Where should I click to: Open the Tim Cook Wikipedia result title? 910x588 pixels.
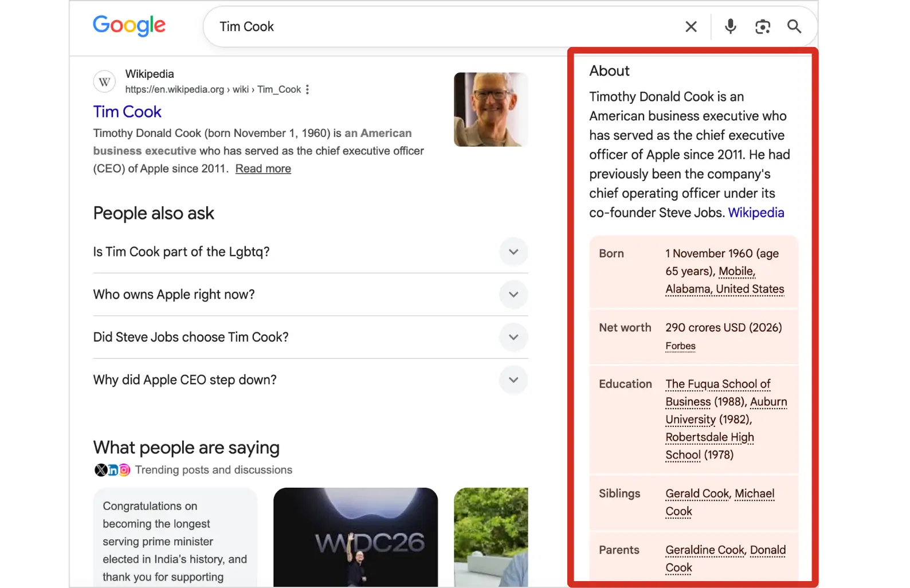click(x=127, y=112)
